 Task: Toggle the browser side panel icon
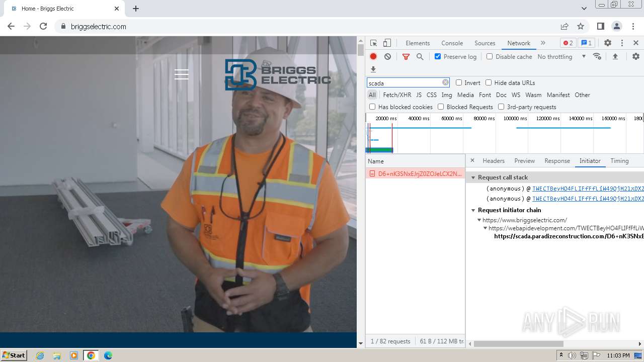[601, 26]
